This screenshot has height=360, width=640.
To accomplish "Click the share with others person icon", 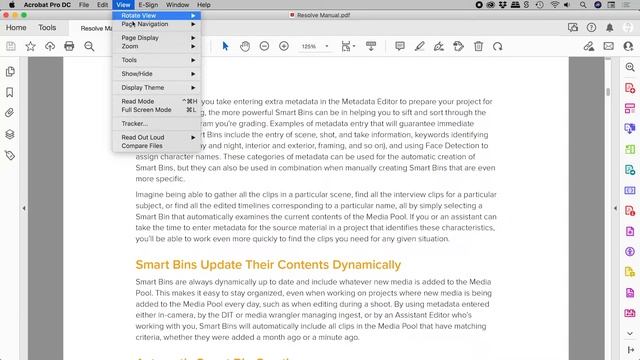I will tap(628, 46).
